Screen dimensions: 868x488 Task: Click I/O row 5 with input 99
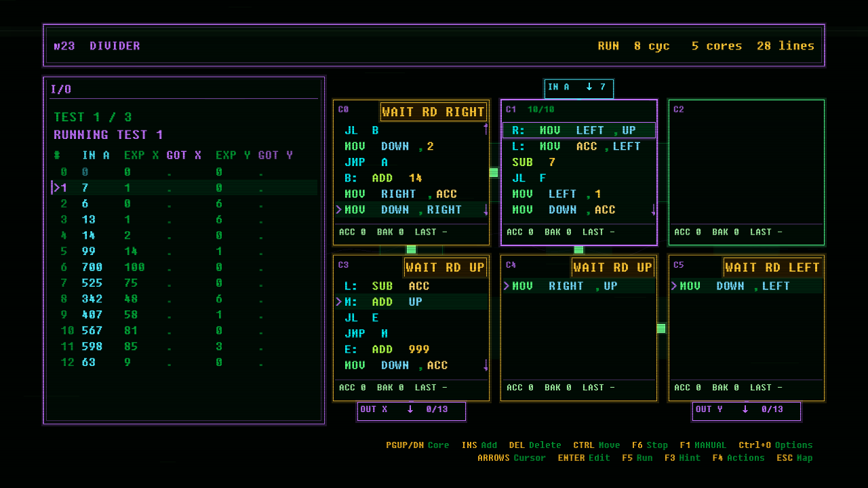coord(184,251)
